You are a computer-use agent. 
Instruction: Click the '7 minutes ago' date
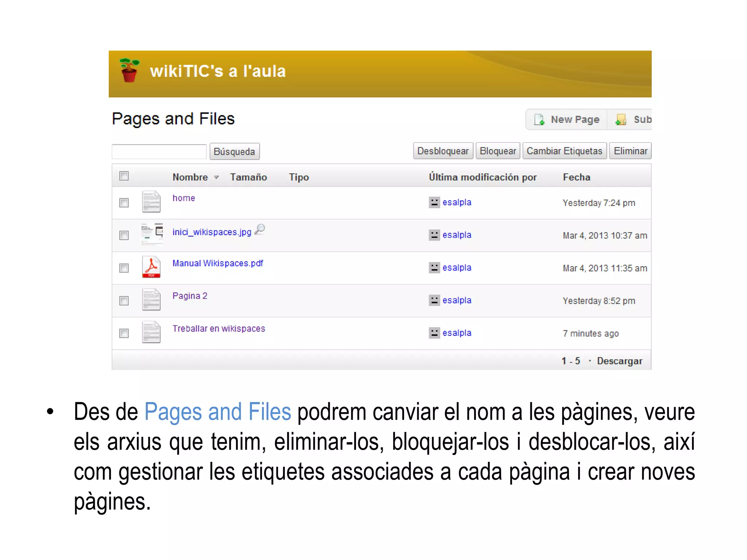591,334
